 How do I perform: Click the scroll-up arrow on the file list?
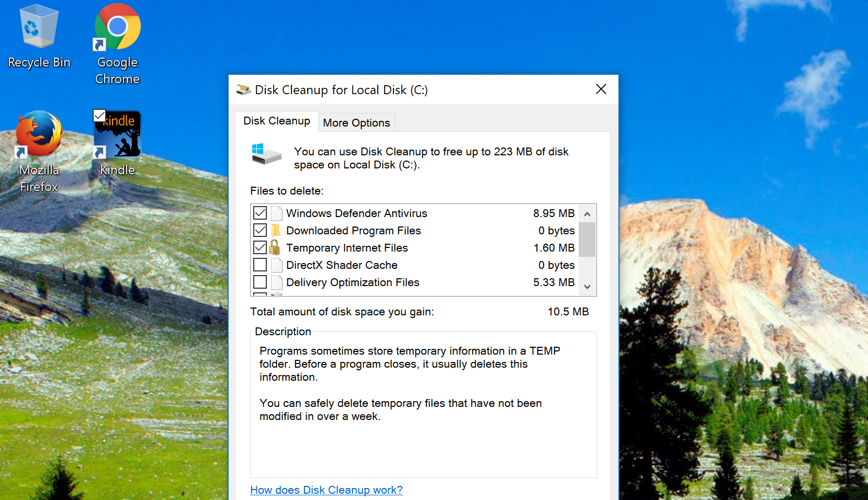[x=587, y=213]
